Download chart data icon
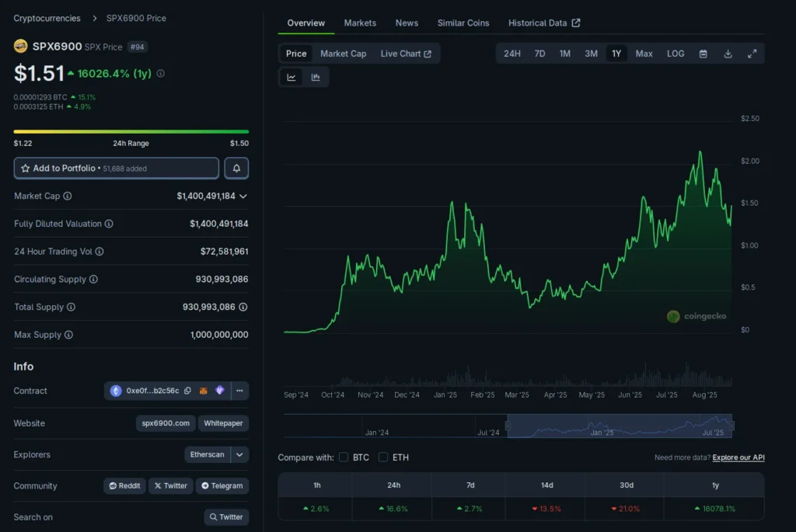796x532 pixels. (728, 54)
